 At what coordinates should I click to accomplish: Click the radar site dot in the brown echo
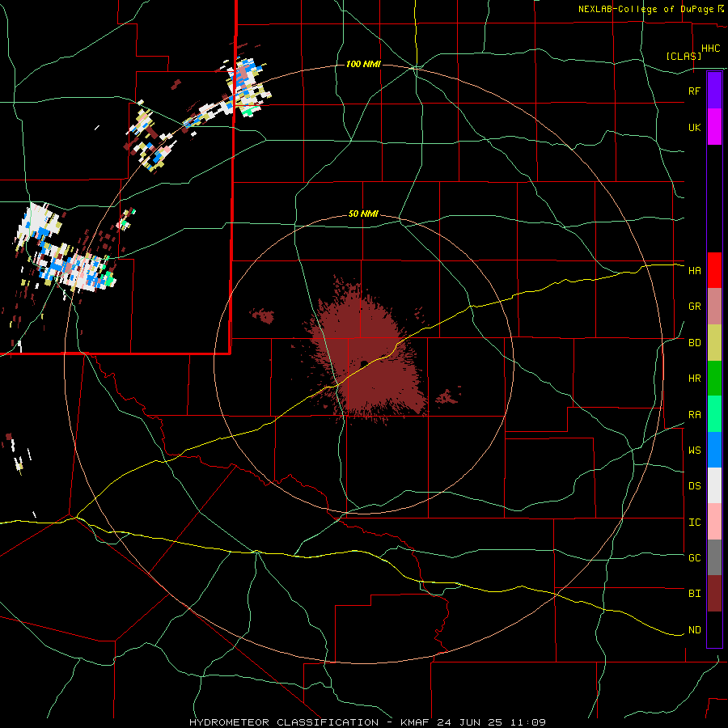click(364, 363)
